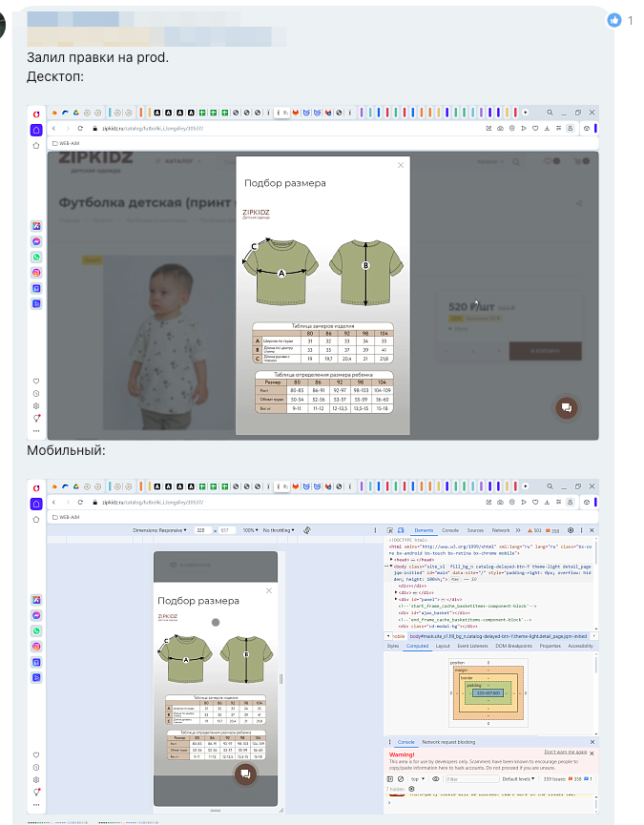The width and height of the screenshot is (644, 825).
Task: Click the rotate device icon in the DevTools toolbar
Action: tap(307, 530)
